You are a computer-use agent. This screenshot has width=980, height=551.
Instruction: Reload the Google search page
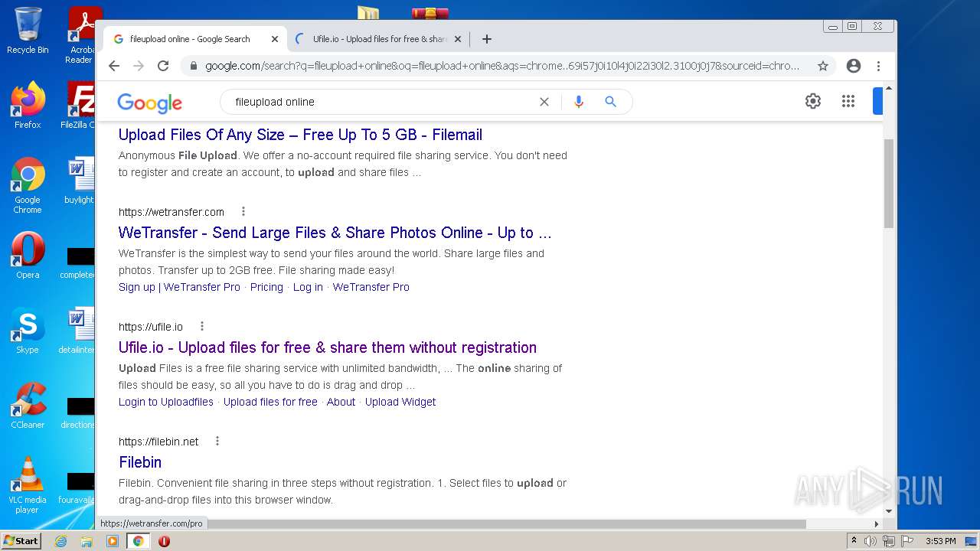point(163,66)
